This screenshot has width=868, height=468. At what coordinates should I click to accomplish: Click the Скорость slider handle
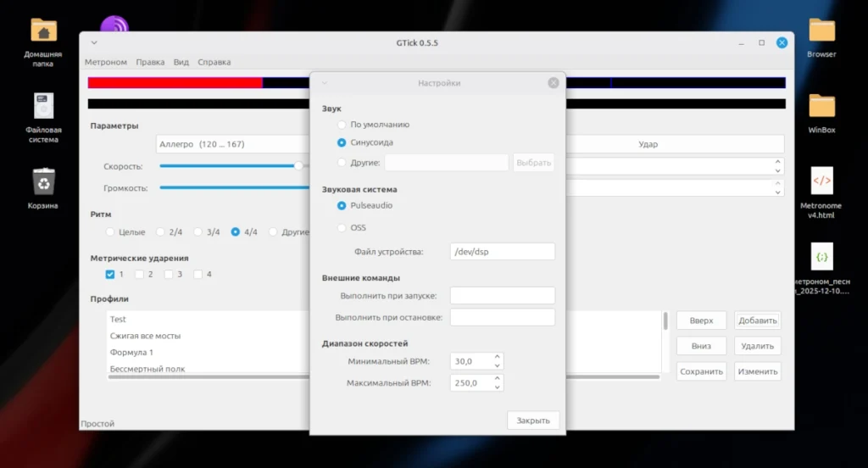coord(298,165)
